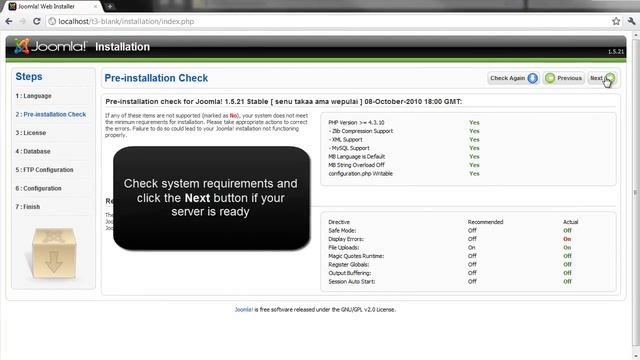
Task: Click the Next button
Action: point(602,78)
